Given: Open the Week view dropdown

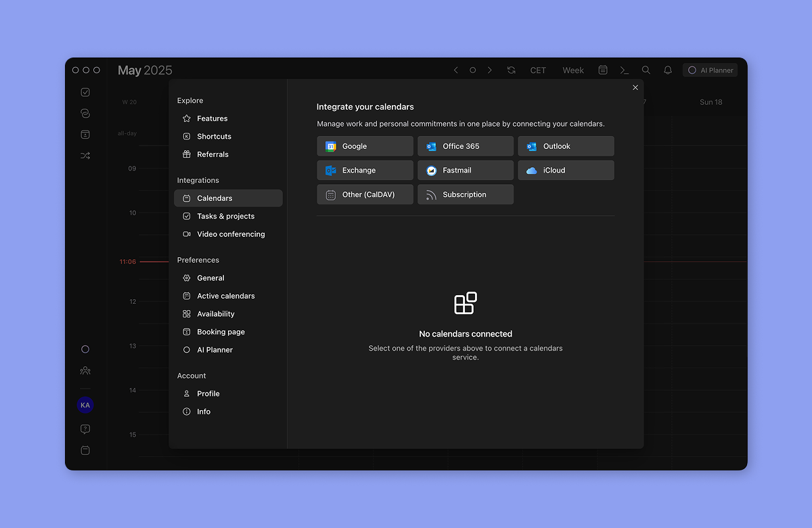Looking at the screenshot, I should (573, 70).
